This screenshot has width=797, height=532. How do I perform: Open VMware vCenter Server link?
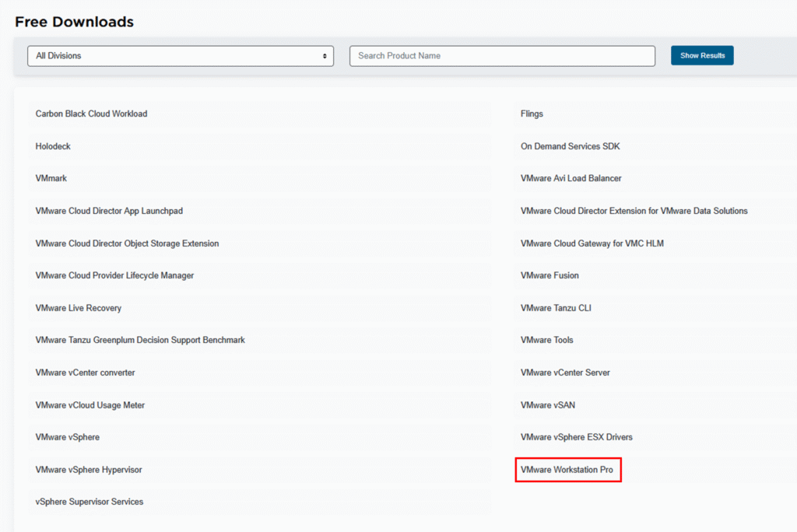pos(565,373)
